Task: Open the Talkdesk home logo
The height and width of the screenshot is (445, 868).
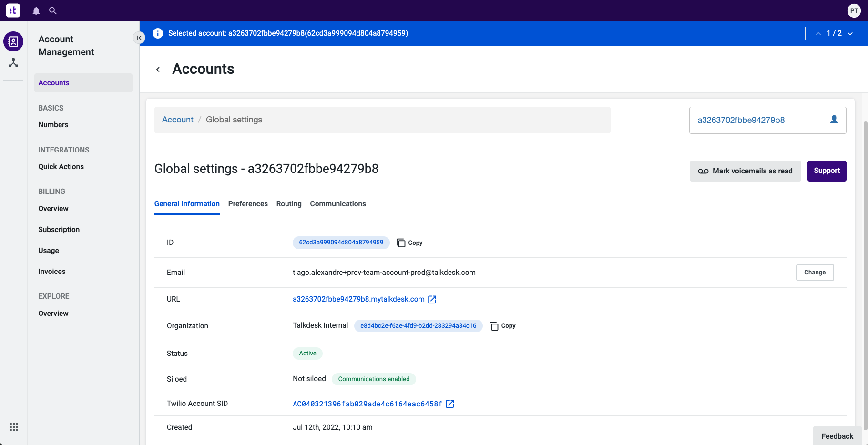Action: point(13,10)
